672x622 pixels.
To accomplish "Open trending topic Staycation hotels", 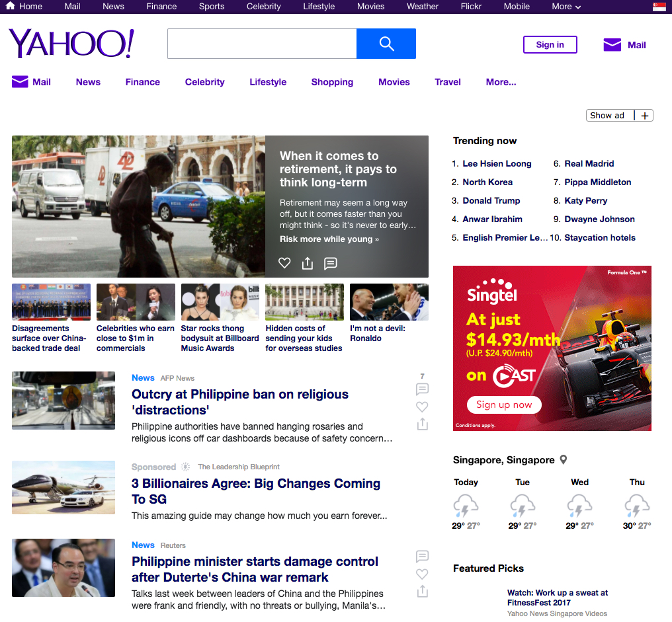I will pyautogui.click(x=600, y=237).
